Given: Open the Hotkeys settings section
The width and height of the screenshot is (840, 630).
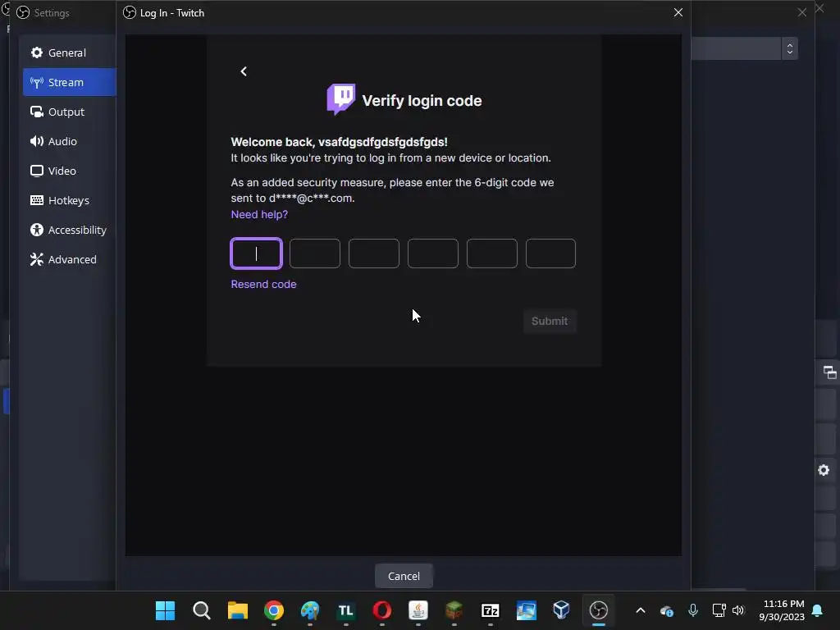Looking at the screenshot, I should tap(69, 200).
